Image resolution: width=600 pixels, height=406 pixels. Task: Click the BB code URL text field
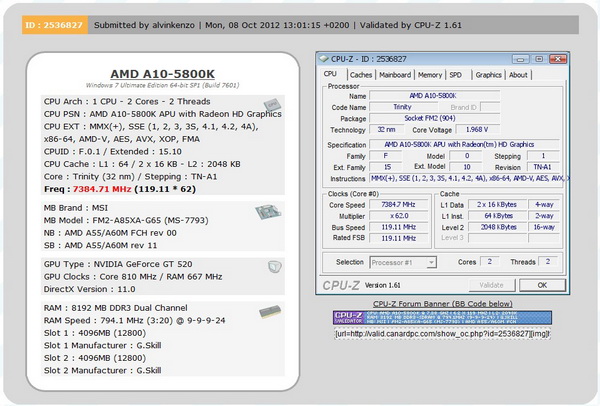[442, 333]
